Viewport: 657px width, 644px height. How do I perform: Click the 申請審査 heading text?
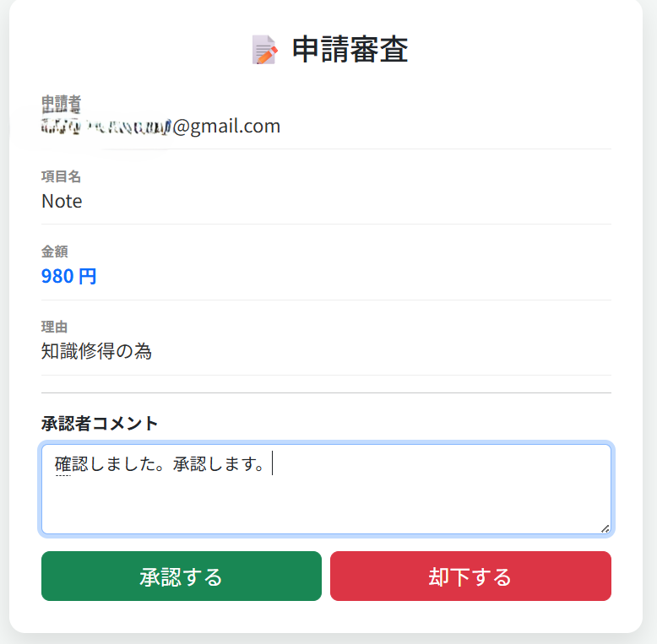tap(350, 50)
